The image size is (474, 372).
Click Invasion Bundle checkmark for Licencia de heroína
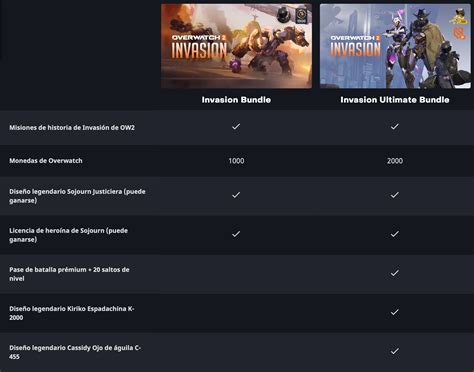(236, 234)
